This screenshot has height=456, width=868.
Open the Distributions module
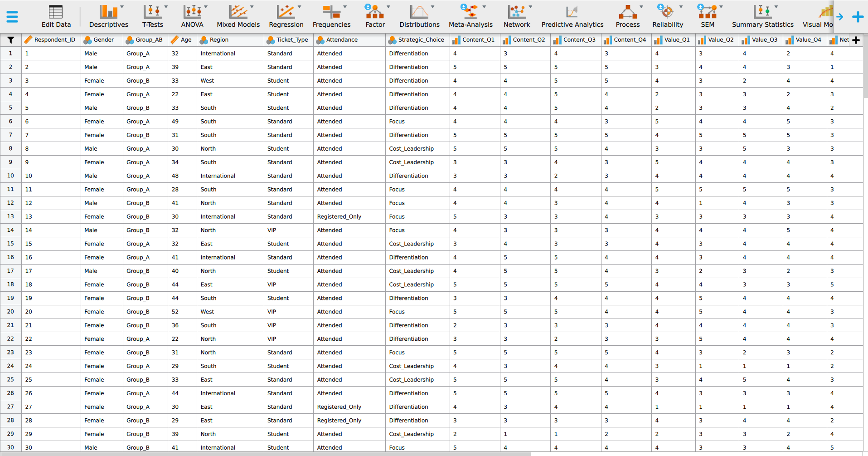tap(419, 17)
